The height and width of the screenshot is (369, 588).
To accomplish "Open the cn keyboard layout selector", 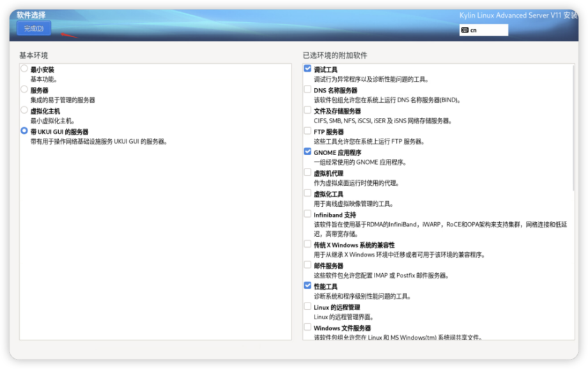I will pos(483,30).
